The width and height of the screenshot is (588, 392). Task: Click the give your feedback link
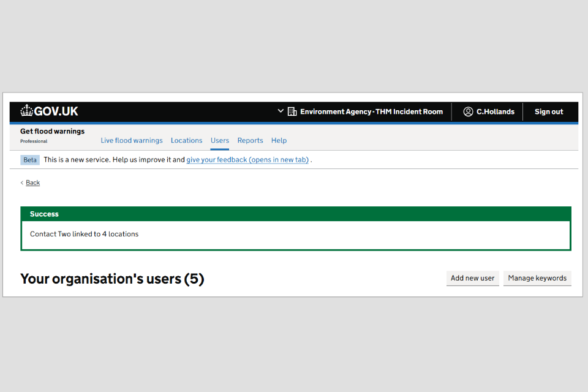[247, 160]
